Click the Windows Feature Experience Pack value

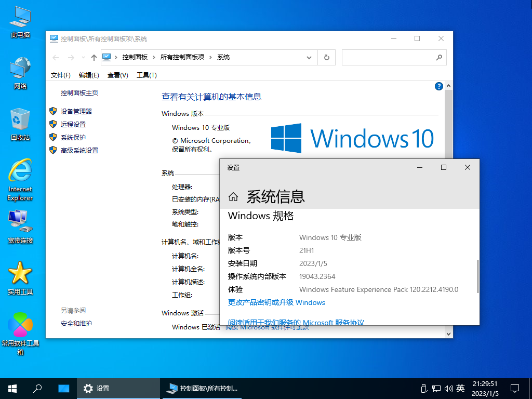pyautogui.click(x=379, y=289)
